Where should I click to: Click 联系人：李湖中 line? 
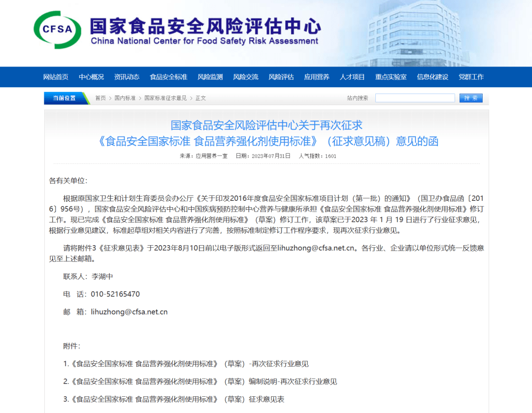[88, 276]
